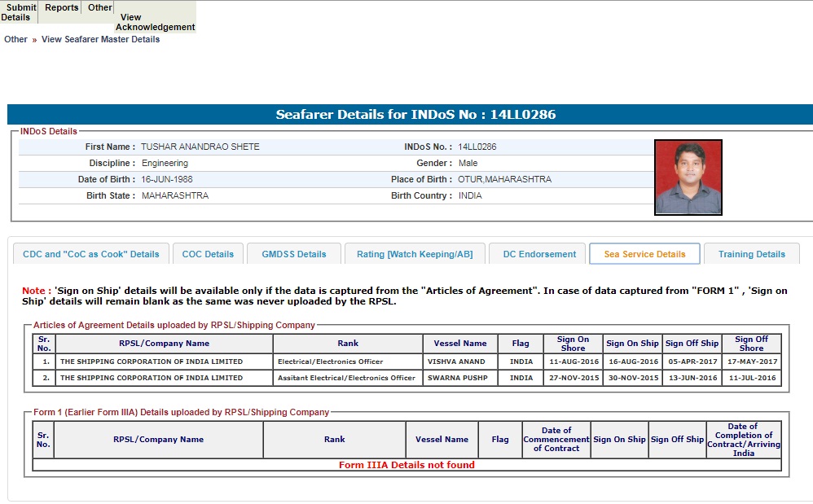Open the Submit Details menu
Viewport: 813px width, 504px height.
[18, 12]
